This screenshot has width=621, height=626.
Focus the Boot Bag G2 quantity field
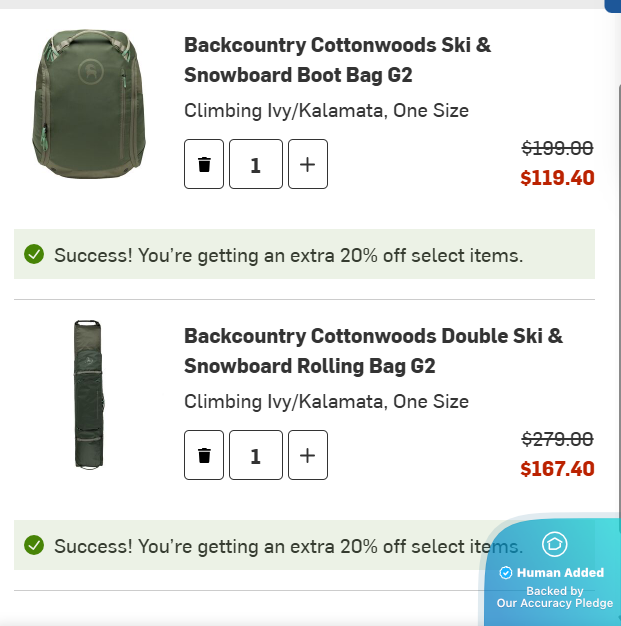[256, 165]
